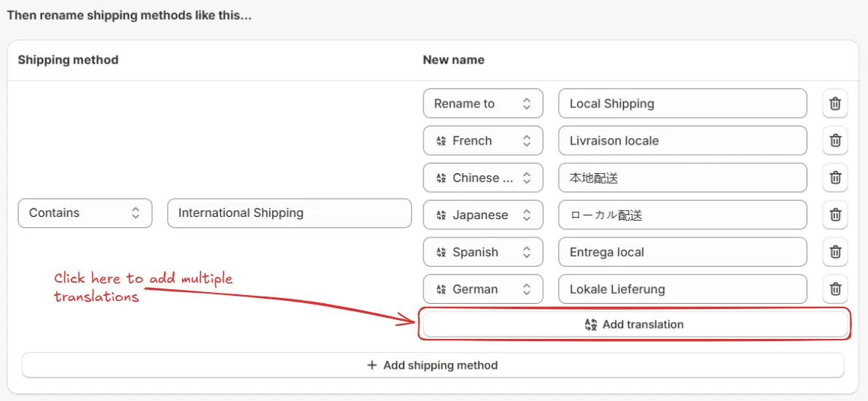Viewport: 868px width, 401px height.
Task: Edit the Livraison locale translation field
Action: pos(682,140)
